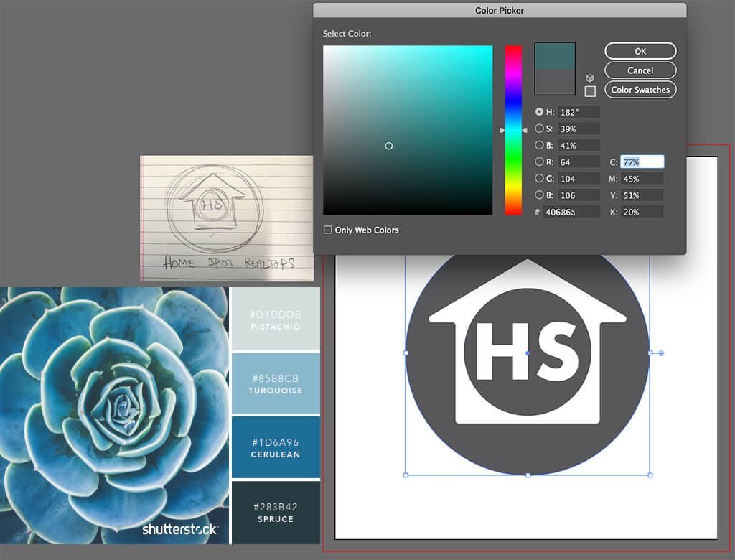Confirm color with the OK button
Viewport: 735px width, 560px height.
(640, 51)
